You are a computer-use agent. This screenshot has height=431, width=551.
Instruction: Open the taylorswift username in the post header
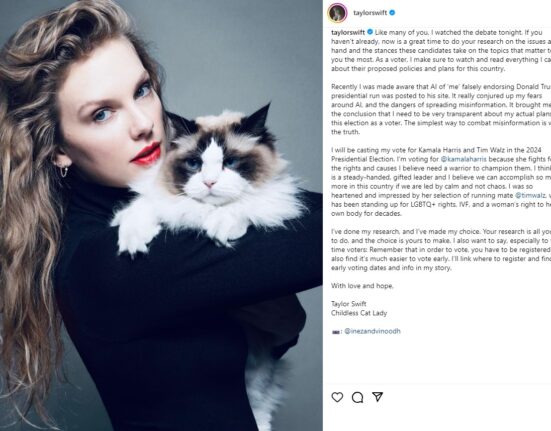(x=370, y=13)
